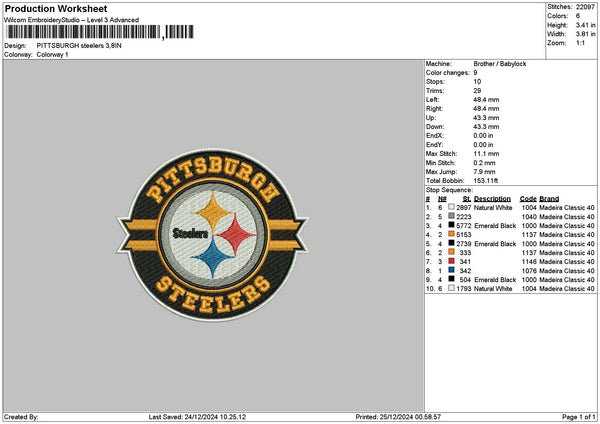Click the gray swatch in stop 2
Viewport: 600px width, 424px height.
(x=452, y=216)
